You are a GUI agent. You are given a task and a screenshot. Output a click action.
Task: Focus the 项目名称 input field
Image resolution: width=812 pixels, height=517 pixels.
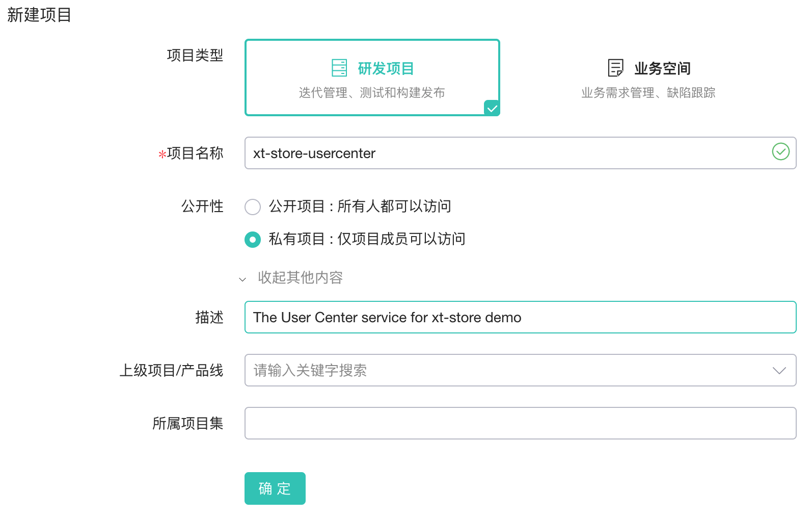point(509,153)
